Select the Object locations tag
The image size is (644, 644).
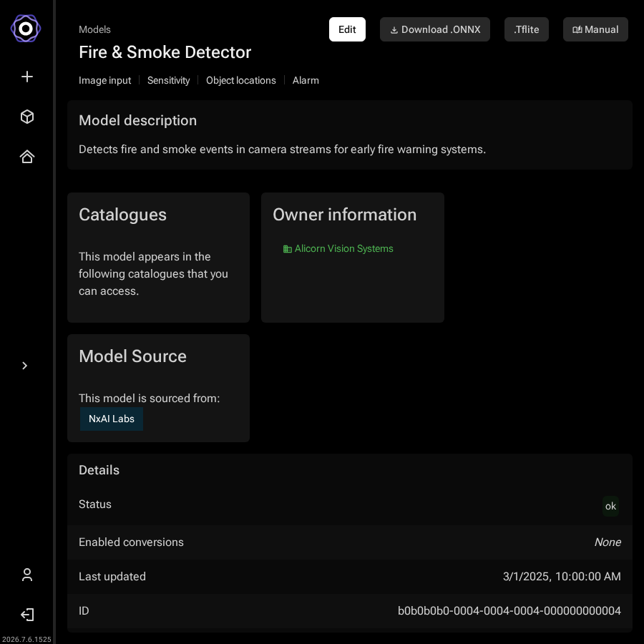pos(241,80)
